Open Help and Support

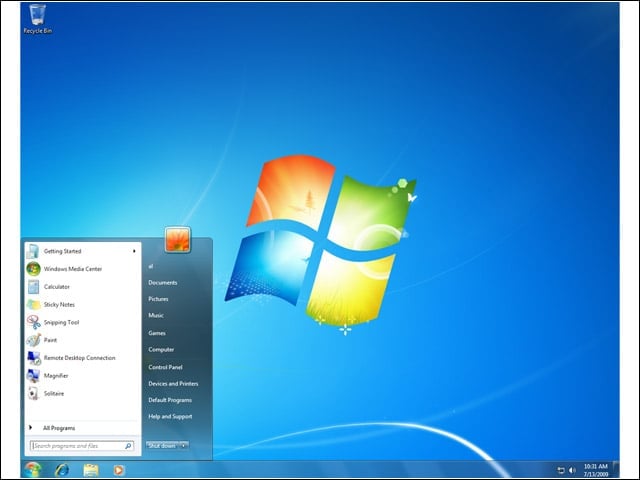(170, 416)
